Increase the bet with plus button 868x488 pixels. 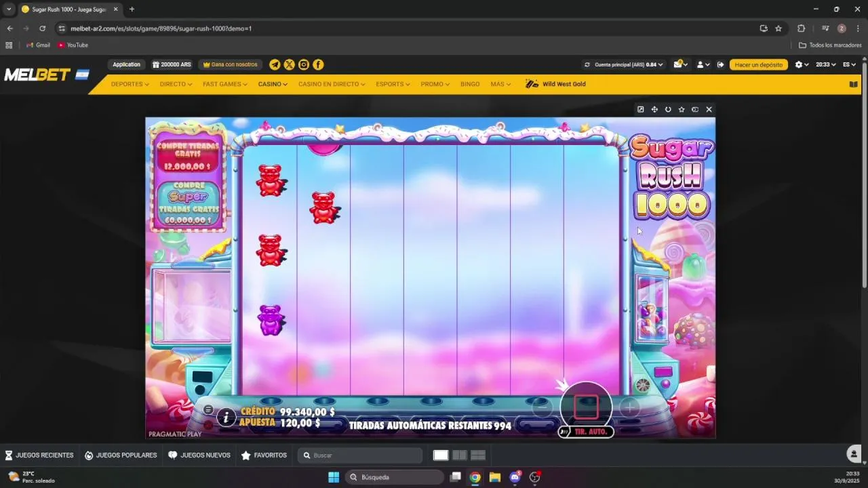(x=629, y=407)
